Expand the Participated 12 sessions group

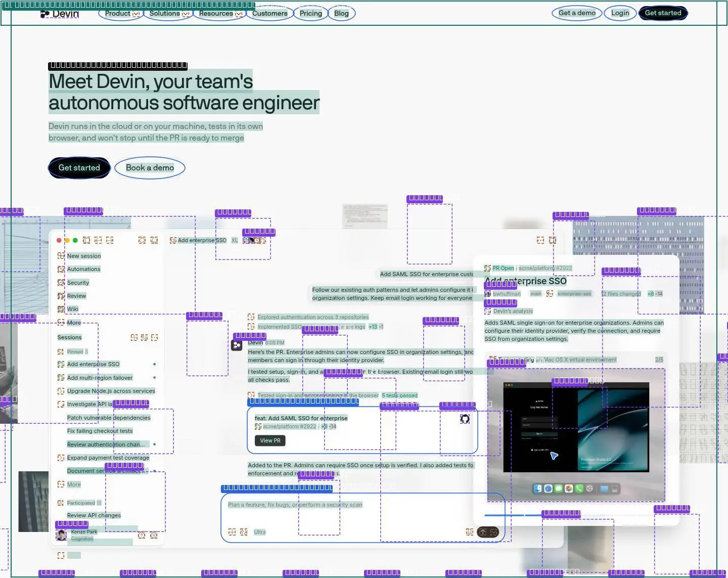click(79, 503)
